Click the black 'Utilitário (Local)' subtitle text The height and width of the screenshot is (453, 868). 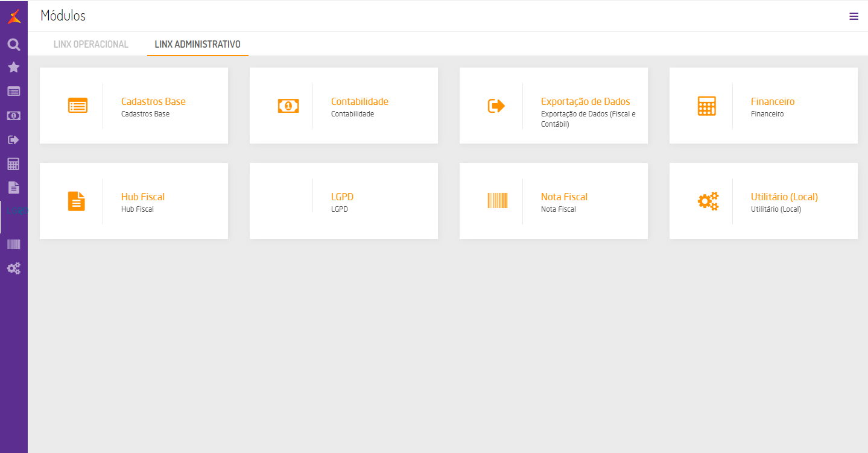[x=776, y=209]
